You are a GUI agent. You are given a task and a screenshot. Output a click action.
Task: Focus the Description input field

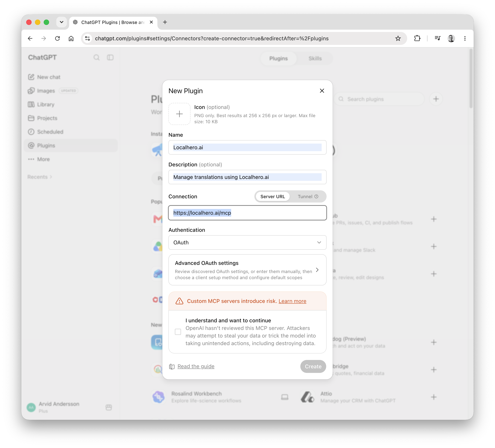247,177
